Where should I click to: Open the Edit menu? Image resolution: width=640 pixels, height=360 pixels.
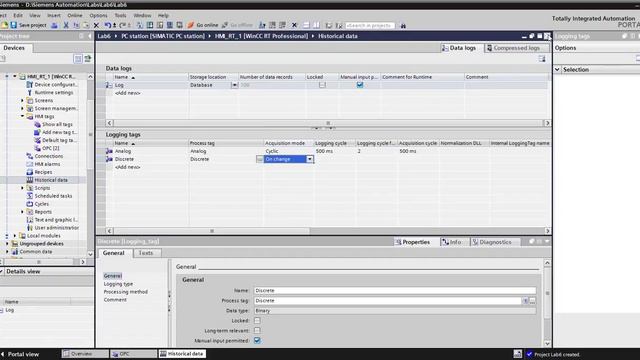(x=18, y=16)
